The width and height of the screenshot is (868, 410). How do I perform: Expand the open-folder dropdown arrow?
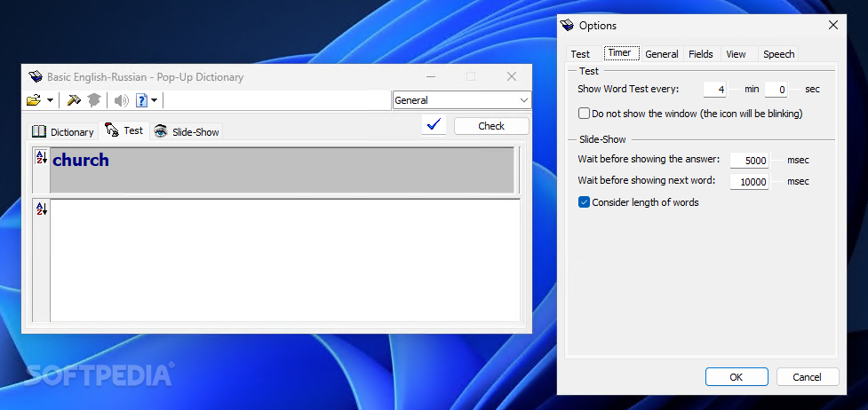tap(50, 100)
